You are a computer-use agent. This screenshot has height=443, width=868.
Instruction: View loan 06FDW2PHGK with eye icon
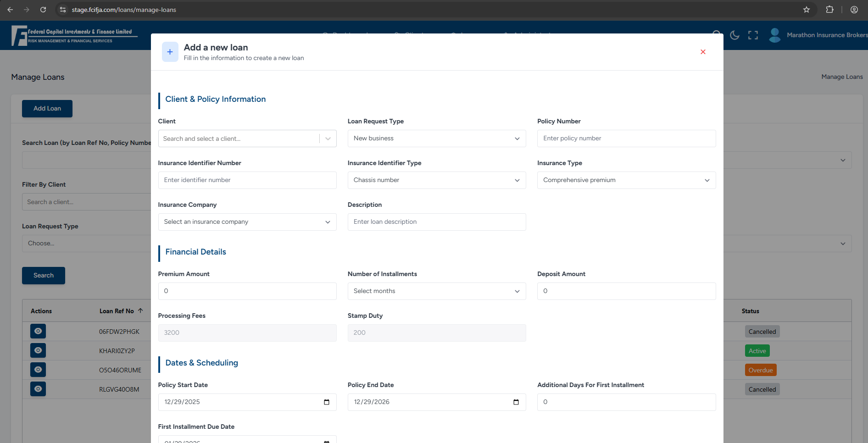pyautogui.click(x=38, y=331)
